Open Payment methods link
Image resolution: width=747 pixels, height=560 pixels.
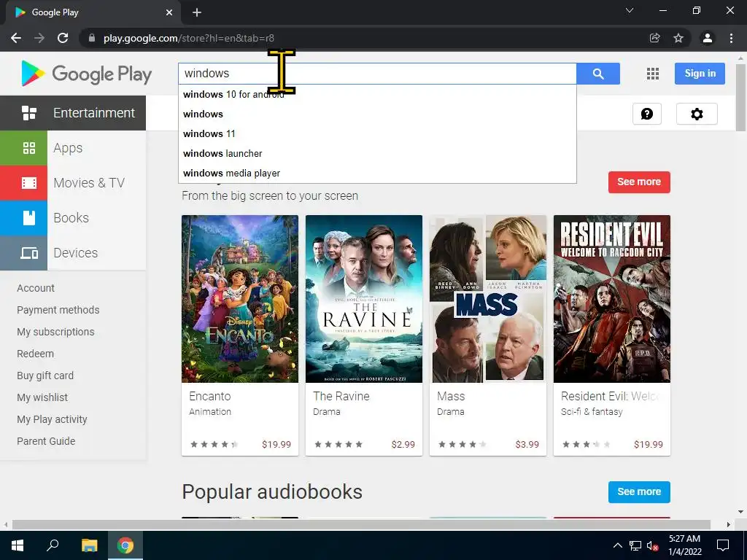58,310
